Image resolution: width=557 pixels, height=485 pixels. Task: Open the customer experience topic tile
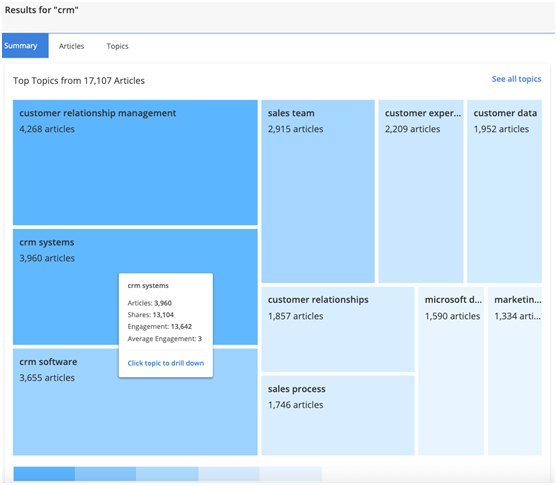(x=421, y=191)
